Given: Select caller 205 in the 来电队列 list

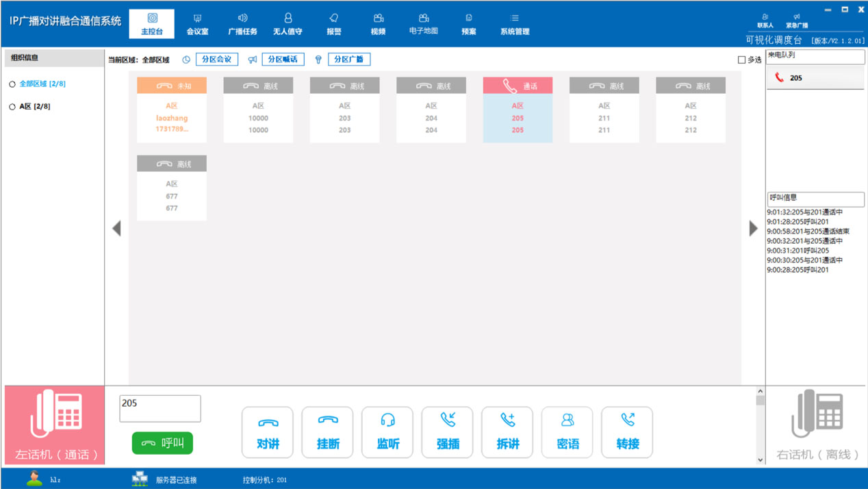Looking at the screenshot, I should (815, 78).
